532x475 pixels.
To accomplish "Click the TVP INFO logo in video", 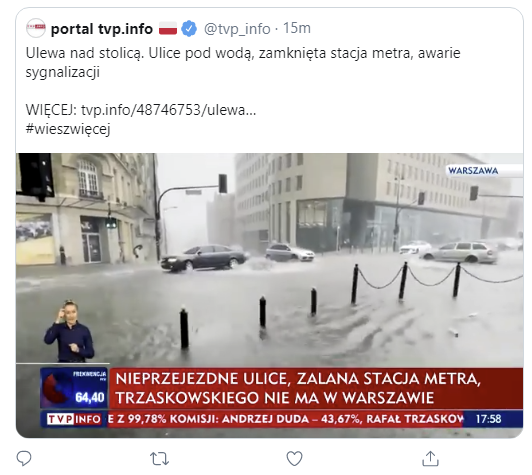I will (74, 419).
